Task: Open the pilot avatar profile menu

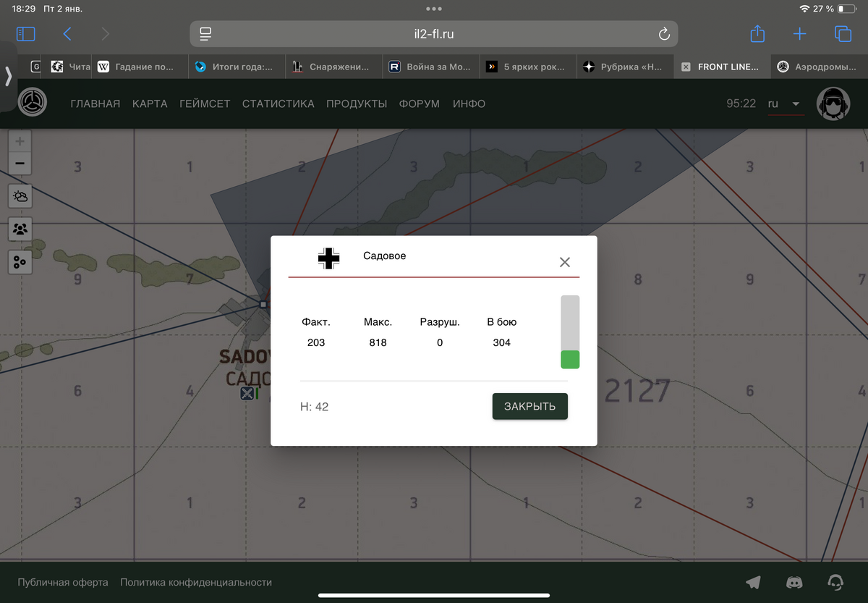Action: click(833, 104)
